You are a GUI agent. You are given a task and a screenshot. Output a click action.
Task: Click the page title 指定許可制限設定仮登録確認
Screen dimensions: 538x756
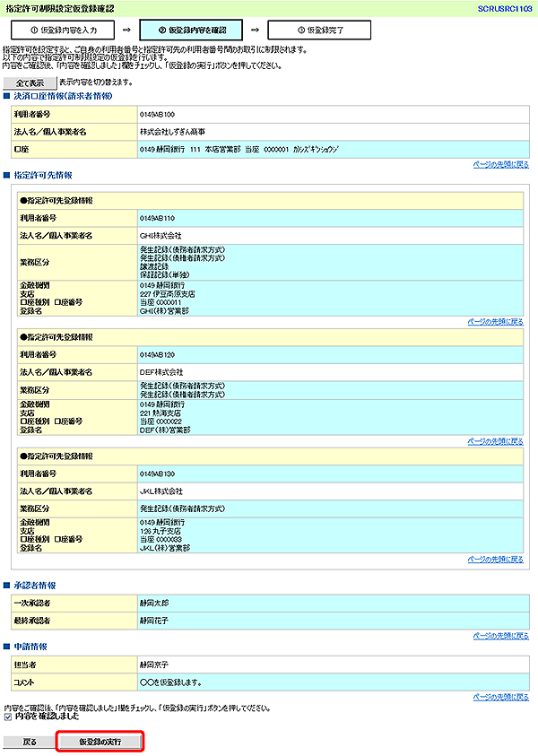60,9
